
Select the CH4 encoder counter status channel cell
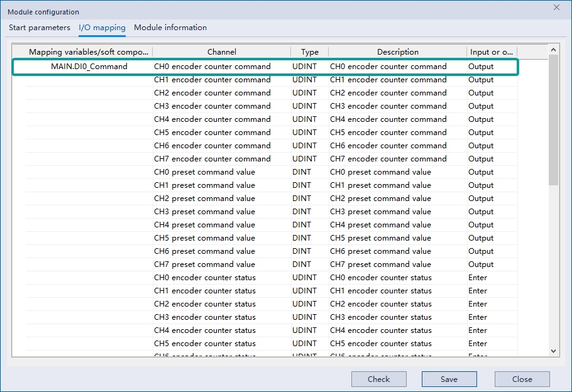click(x=222, y=330)
